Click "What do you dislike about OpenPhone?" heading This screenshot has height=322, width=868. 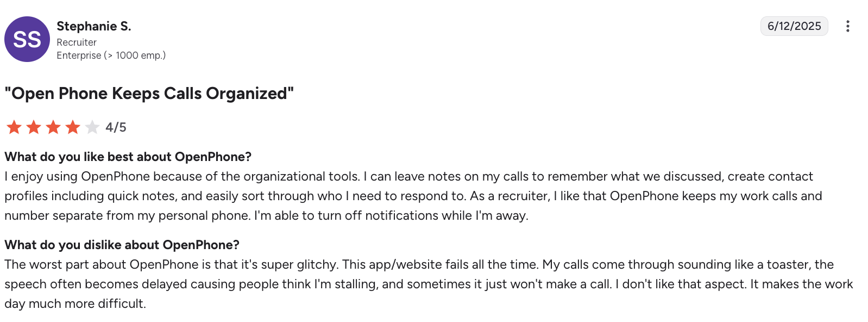point(122,245)
